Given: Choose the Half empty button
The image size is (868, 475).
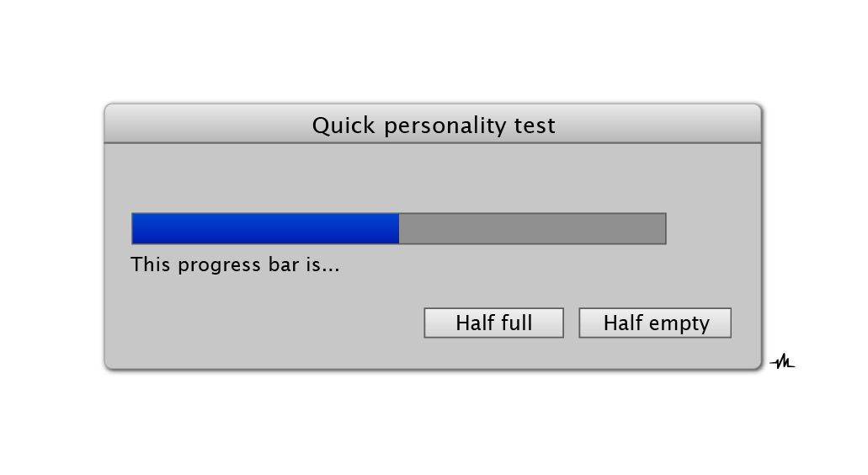Looking at the screenshot, I should (655, 323).
